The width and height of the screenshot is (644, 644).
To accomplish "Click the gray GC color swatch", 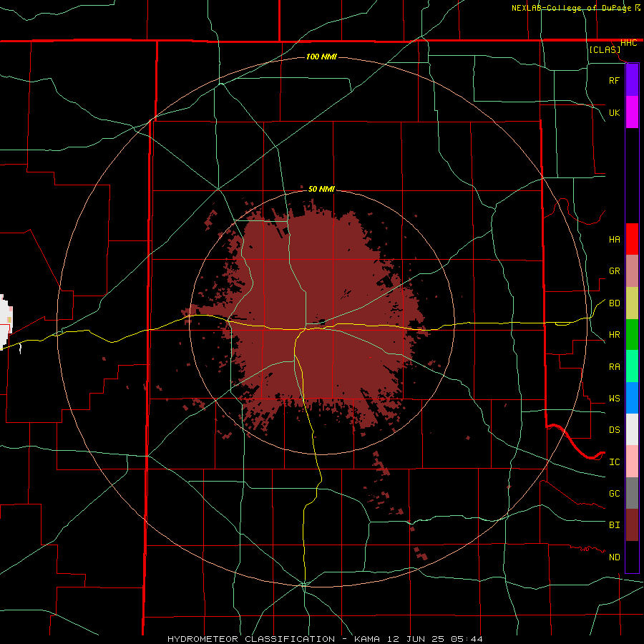I will pos(632,493).
